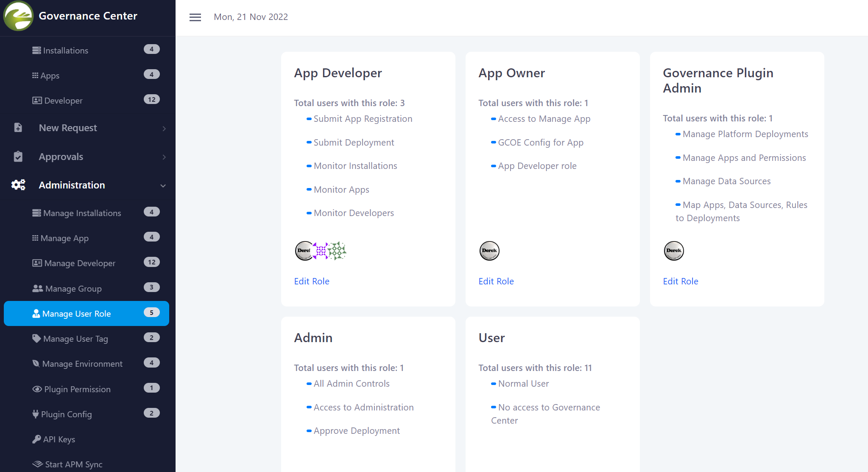Open the Installations menu entry

point(66,51)
